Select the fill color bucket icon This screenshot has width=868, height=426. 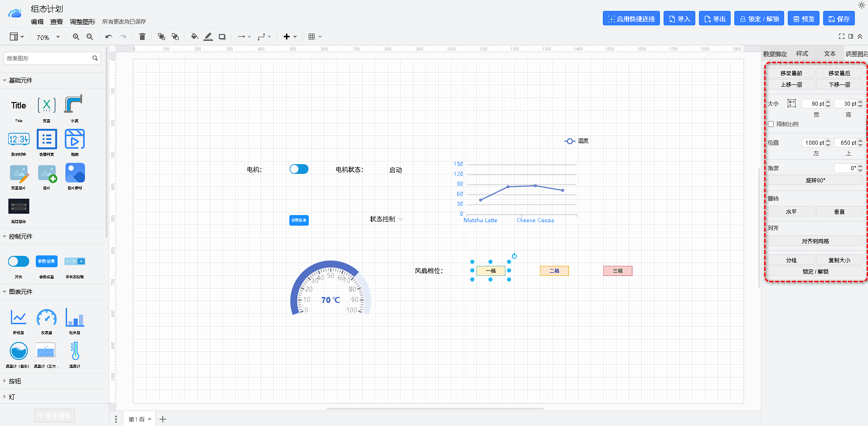pyautogui.click(x=194, y=37)
